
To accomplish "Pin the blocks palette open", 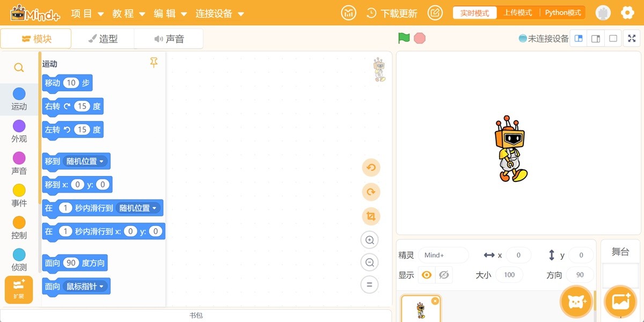I will [x=153, y=63].
